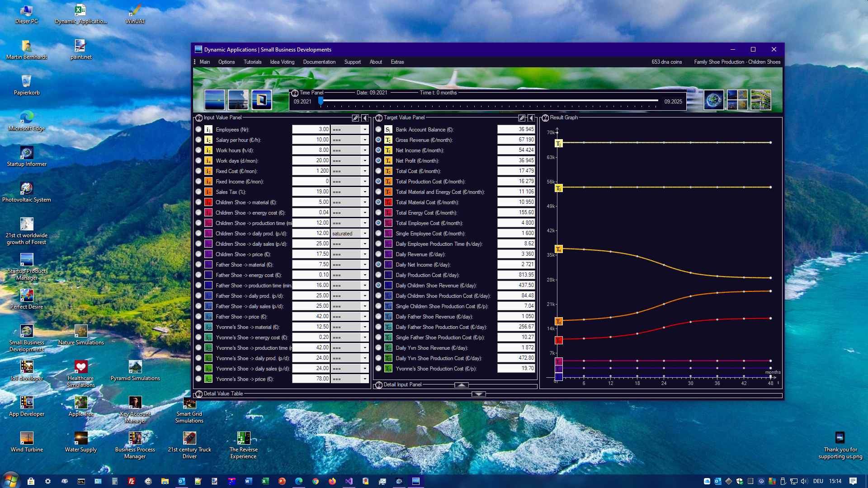Screen dimensions: 868x488
Task: Toggle the Bank Account Balance radio button
Action: [378, 129]
